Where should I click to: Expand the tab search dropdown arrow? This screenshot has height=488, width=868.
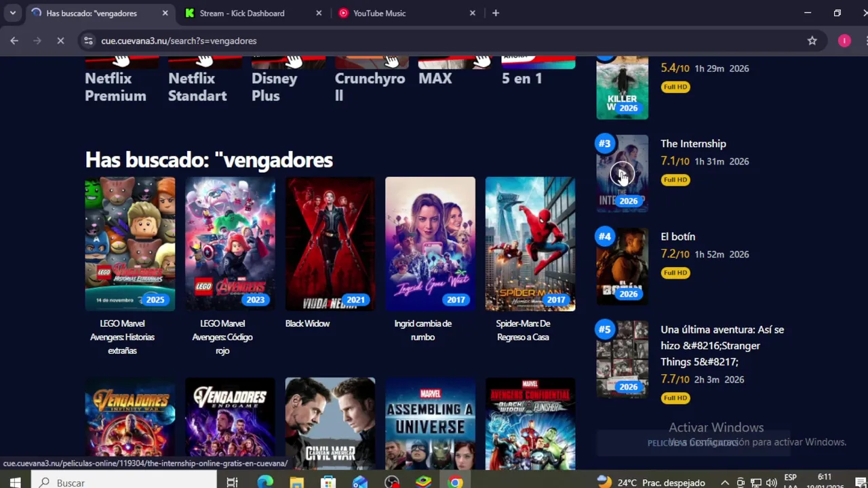tap(12, 13)
